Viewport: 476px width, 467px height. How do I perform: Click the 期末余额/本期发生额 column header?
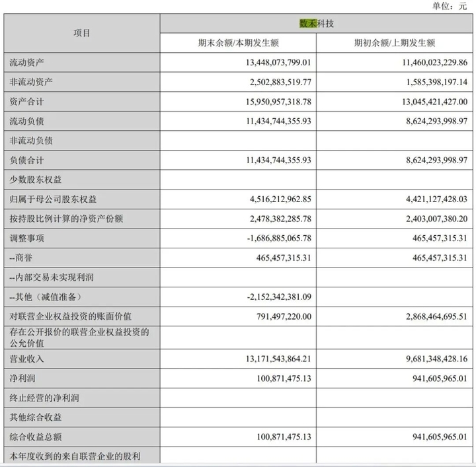click(x=238, y=43)
